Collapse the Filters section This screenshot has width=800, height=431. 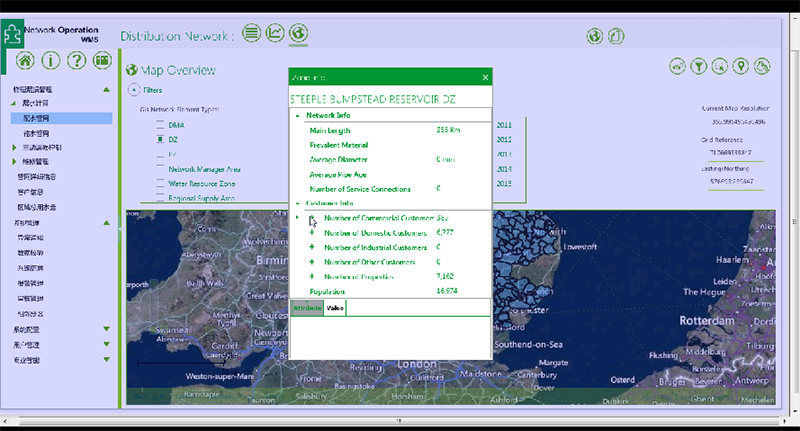tap(133, 90)
